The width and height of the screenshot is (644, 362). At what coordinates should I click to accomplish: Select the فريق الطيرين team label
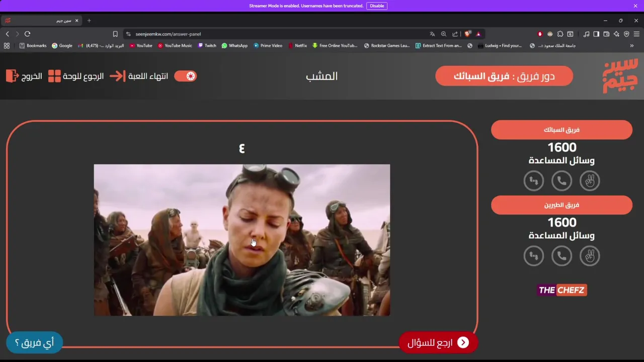point(561,205)
